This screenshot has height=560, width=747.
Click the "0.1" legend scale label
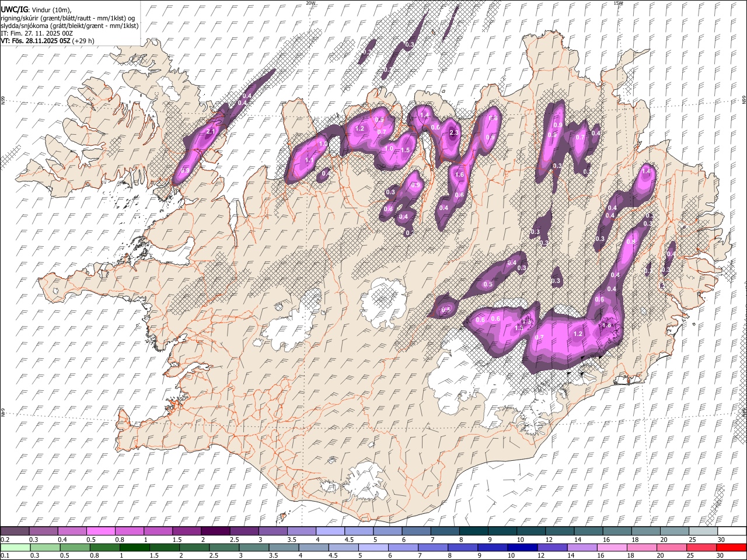click(x=5, y=556)
